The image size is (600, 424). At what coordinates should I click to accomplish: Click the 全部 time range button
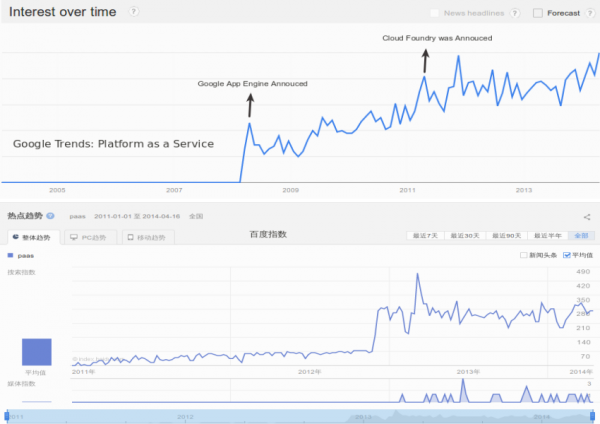click(x=581, y=235)
